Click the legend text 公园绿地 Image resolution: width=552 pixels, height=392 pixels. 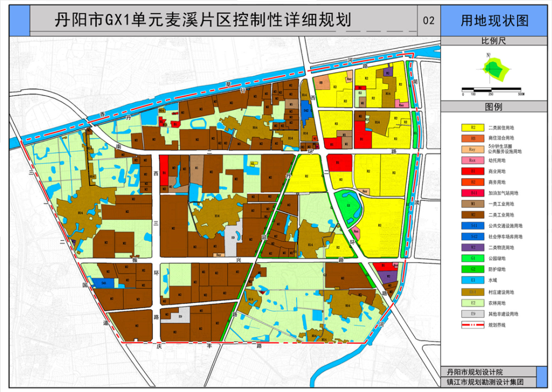[497, 258]
